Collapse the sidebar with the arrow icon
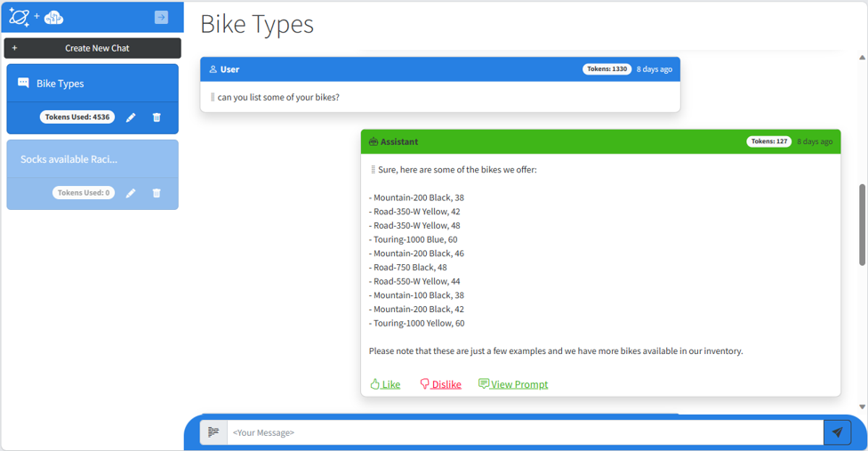 coord(161,17)
